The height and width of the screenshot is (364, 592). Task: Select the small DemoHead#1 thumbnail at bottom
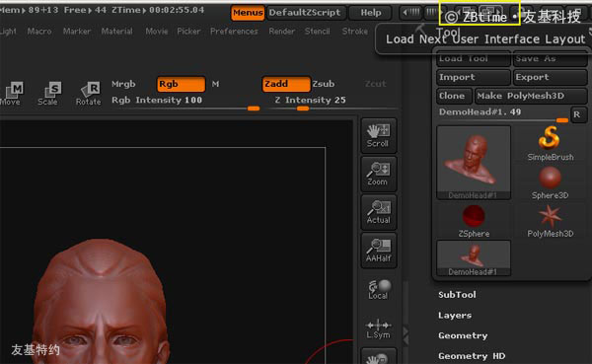pos(474,258)
